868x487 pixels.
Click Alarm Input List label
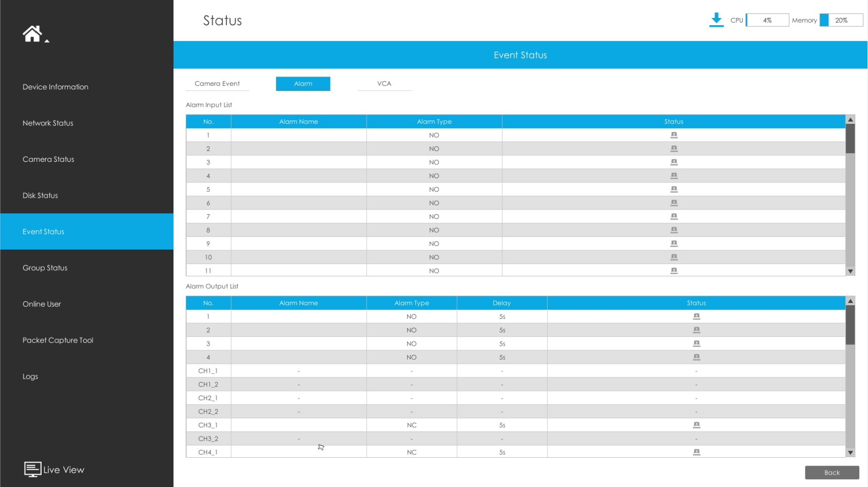pyautogui.click(x=209, y=105)
